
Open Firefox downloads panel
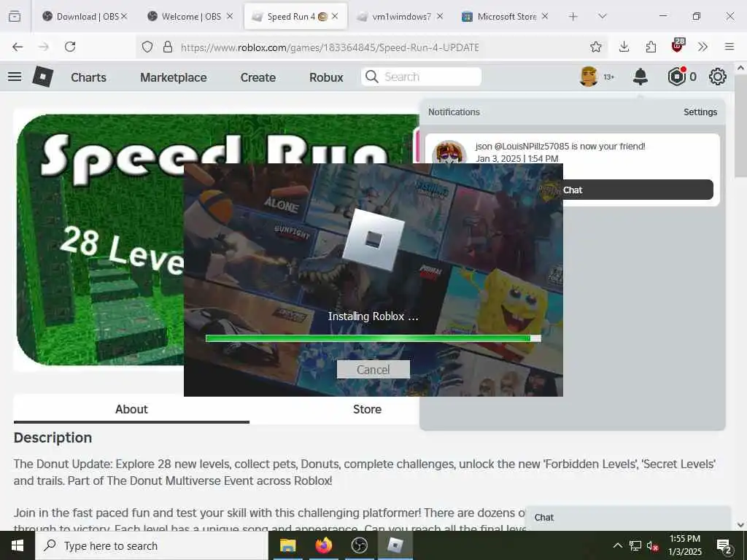(624, 47)
